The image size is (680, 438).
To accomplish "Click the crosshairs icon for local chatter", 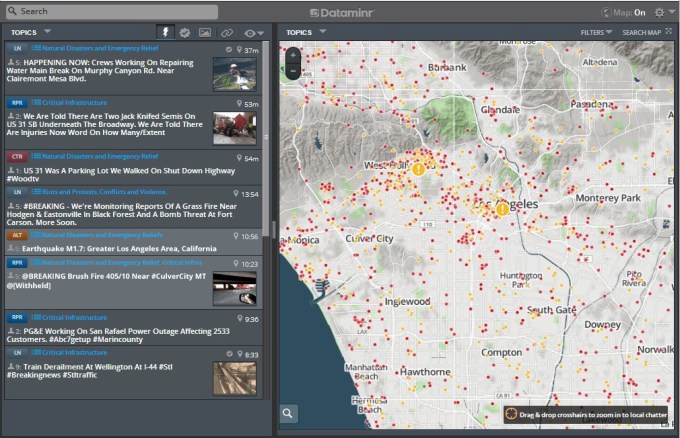I will 511,413.
